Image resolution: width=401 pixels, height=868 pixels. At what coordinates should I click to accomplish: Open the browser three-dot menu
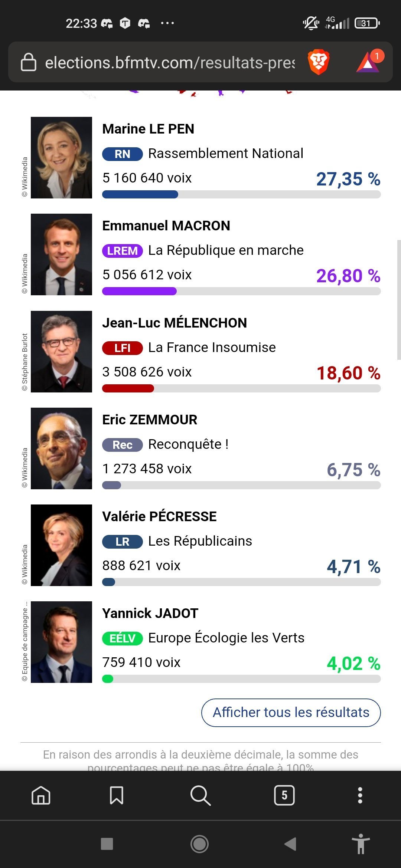click(360, 795)
